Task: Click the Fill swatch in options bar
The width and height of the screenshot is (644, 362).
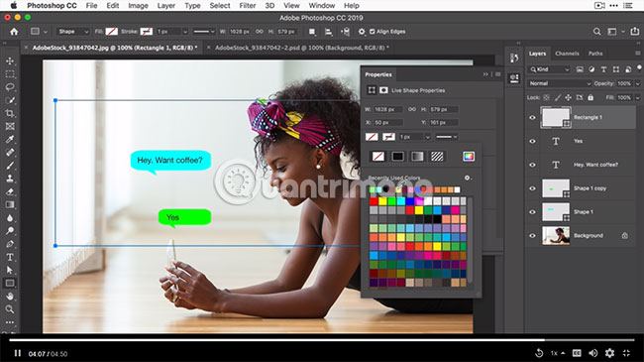Action: pyautogui.click(x=111, y=32)
